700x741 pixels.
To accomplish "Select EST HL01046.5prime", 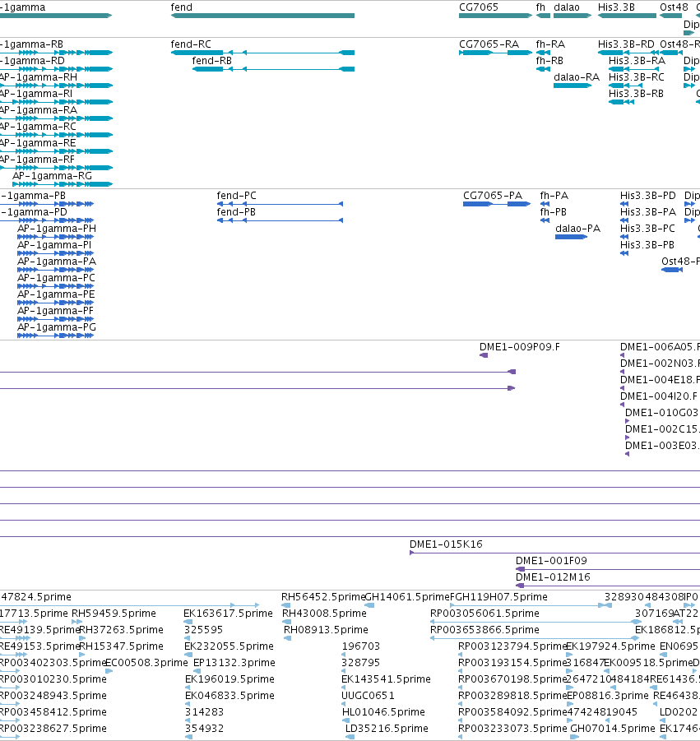I will (x=384, y=712).
